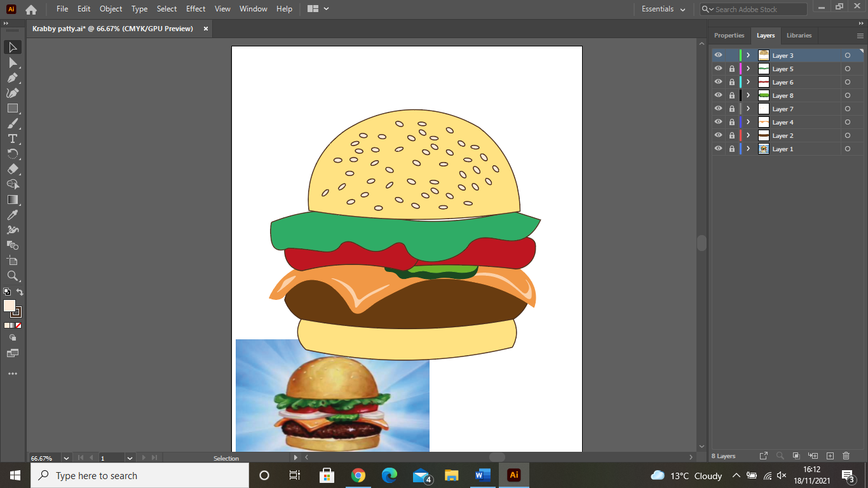Click the Layer 3 target circle

point(847,55)
